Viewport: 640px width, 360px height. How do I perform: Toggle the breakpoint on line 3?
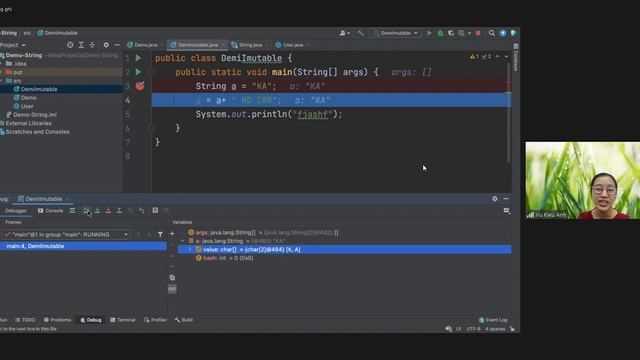point(140,86)
